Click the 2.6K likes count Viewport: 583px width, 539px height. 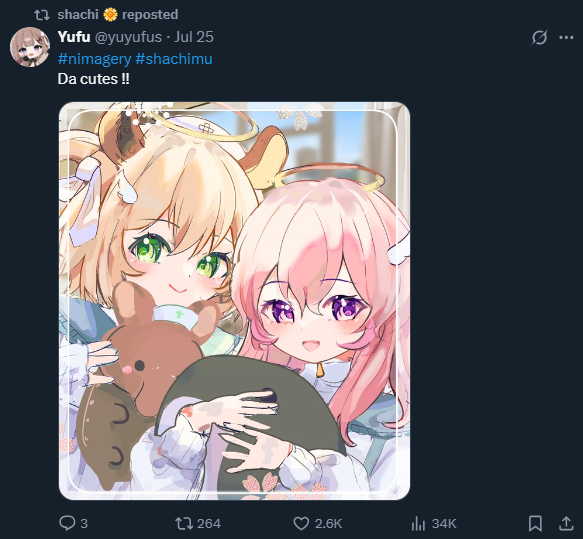pyautogui.click(x=328, y=523)
